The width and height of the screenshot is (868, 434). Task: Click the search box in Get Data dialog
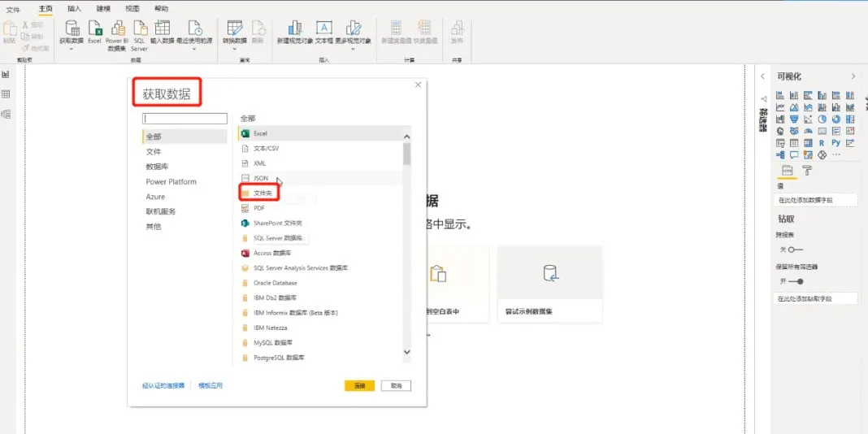click(184, 119)
